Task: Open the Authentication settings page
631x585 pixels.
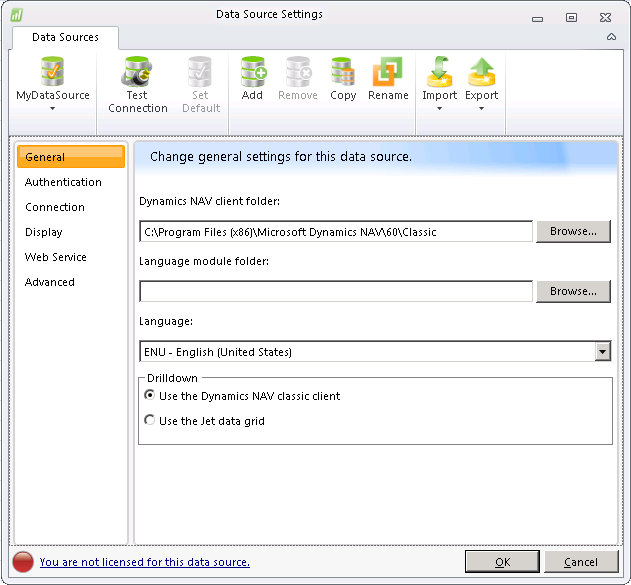Action: [x=63, y=182]
